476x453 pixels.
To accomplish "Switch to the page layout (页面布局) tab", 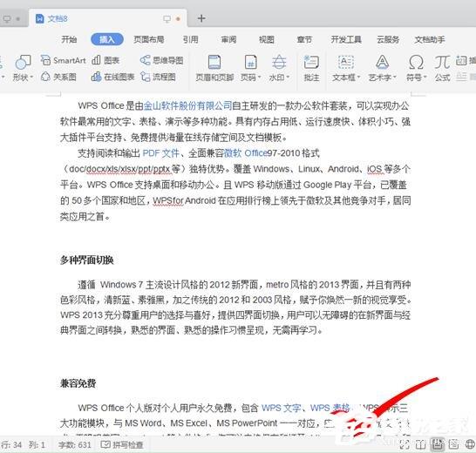I will pyautogui.click(x=149, y=39).
